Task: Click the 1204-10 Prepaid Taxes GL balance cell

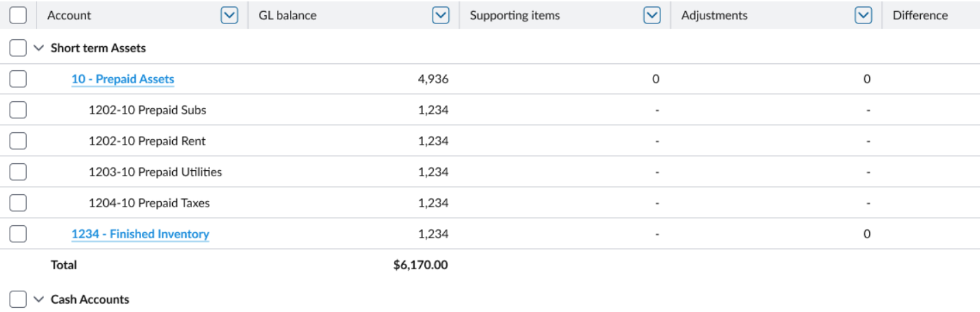Action: pos(433,203)
